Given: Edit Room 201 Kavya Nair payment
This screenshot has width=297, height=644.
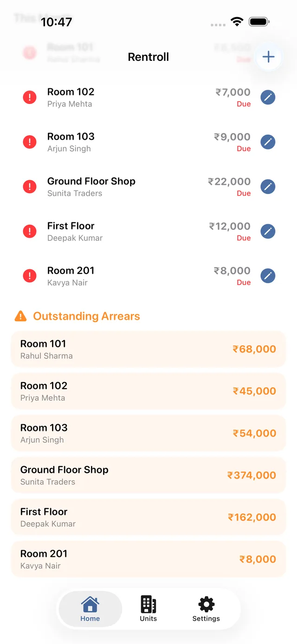Looking at the screenshot, I should pos(268,276).
